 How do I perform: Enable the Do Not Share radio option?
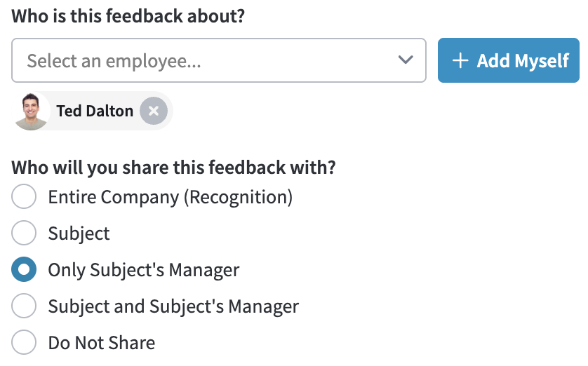tap(24, 342)
